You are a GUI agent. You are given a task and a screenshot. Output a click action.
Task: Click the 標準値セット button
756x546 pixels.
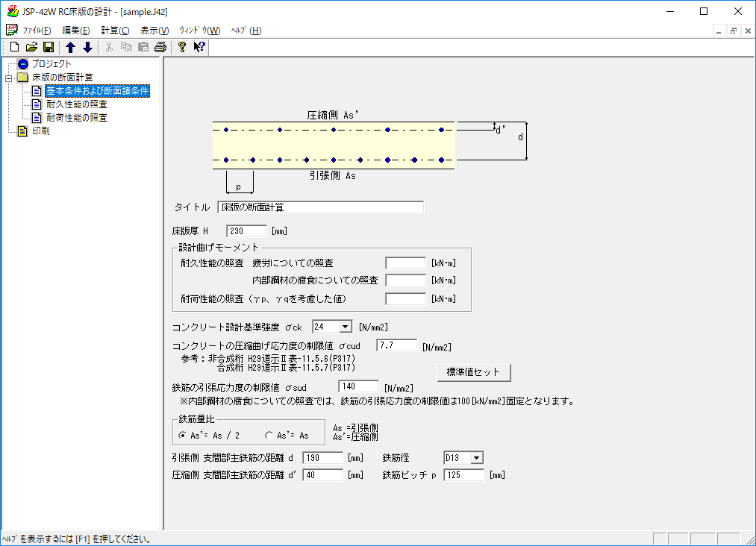click(473, 371)
